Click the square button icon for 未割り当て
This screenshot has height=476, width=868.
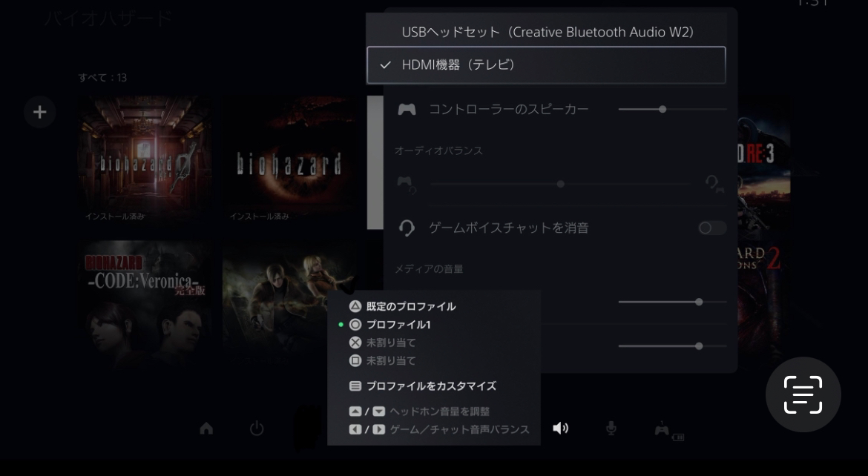355,360
